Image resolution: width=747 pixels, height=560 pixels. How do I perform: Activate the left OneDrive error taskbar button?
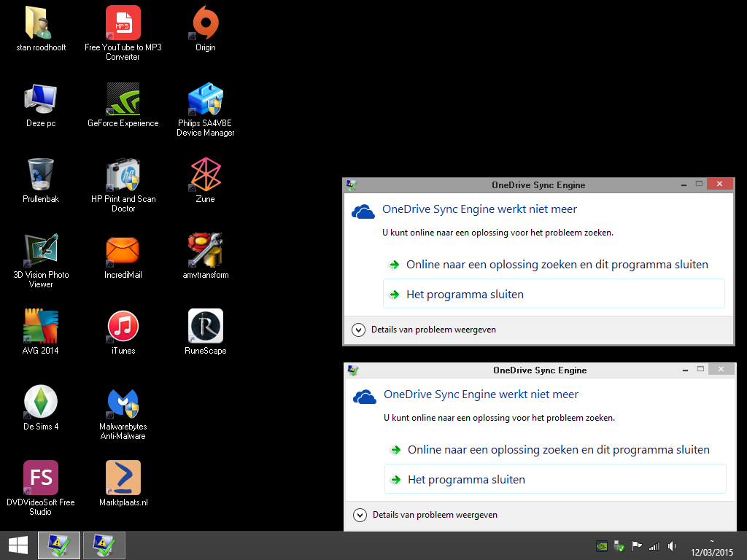[59, 545]
